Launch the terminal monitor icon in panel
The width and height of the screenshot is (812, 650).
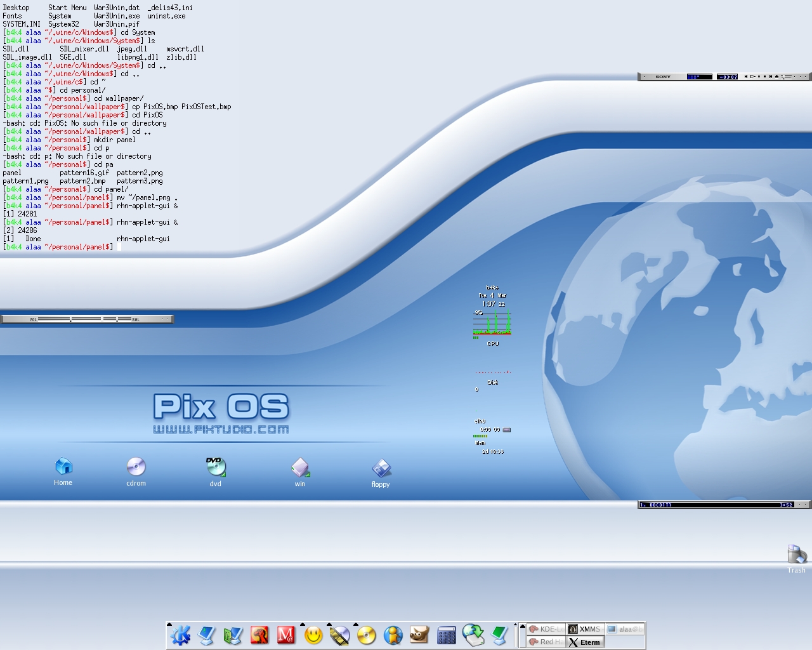207,635
